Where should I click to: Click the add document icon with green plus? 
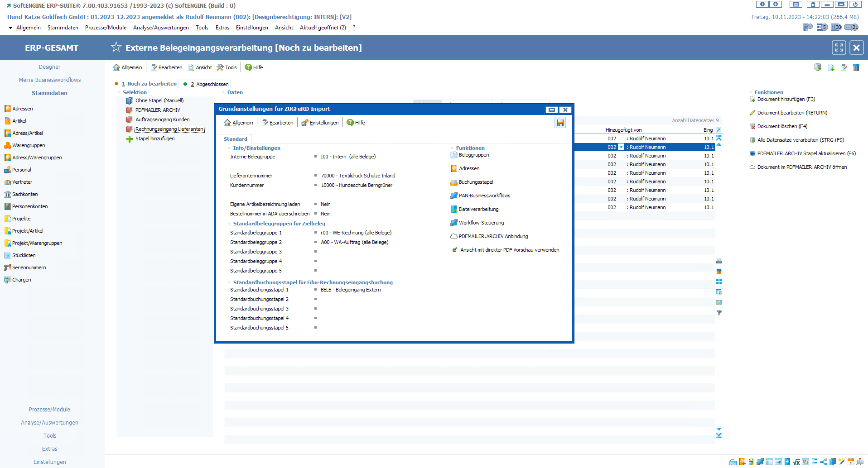click(831, 67)
